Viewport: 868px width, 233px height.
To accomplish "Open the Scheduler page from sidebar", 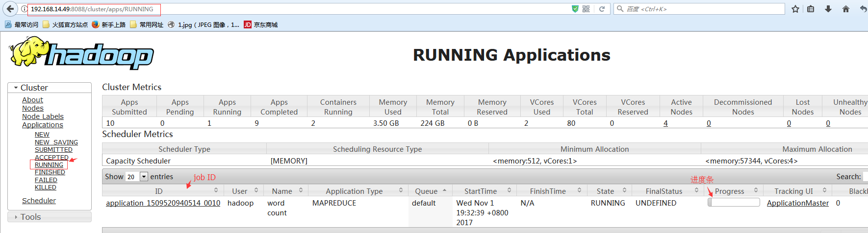I will click(x=39, y=201).
